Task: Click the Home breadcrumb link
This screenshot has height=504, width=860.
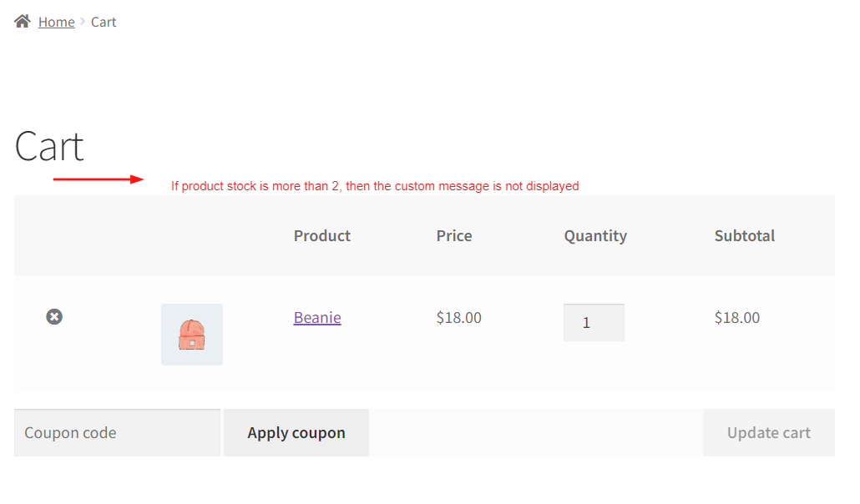Action: click(x=57, y=22)
